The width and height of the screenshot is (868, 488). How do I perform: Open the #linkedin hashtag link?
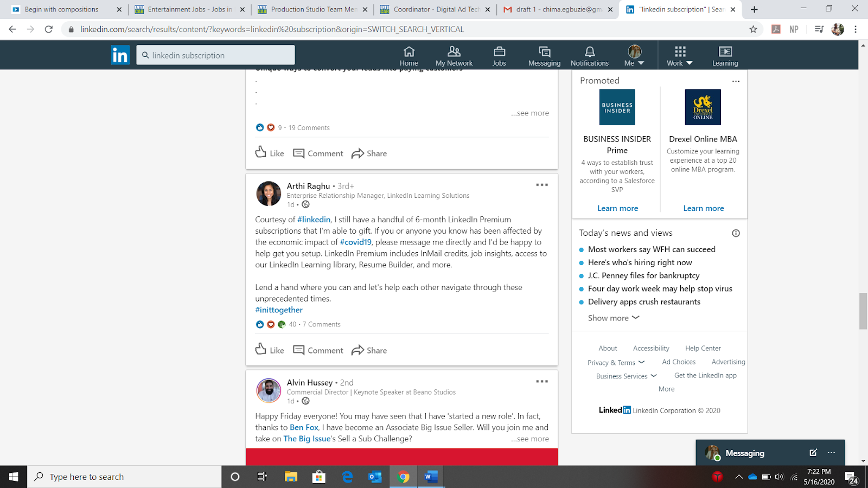[314, 220]
